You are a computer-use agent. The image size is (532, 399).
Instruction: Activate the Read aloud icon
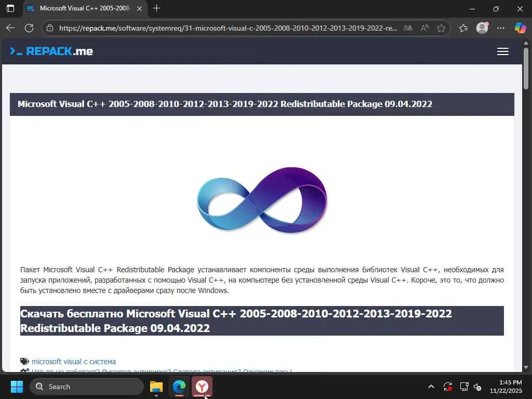point(424,28)
